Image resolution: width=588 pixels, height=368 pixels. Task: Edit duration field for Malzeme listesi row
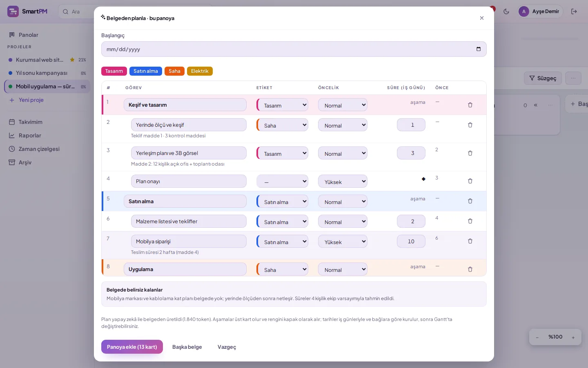[411, 221]
